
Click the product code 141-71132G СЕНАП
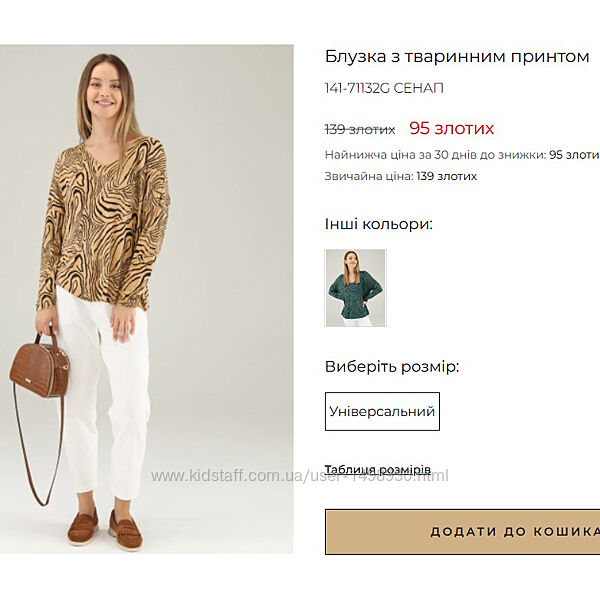[384, 88]
